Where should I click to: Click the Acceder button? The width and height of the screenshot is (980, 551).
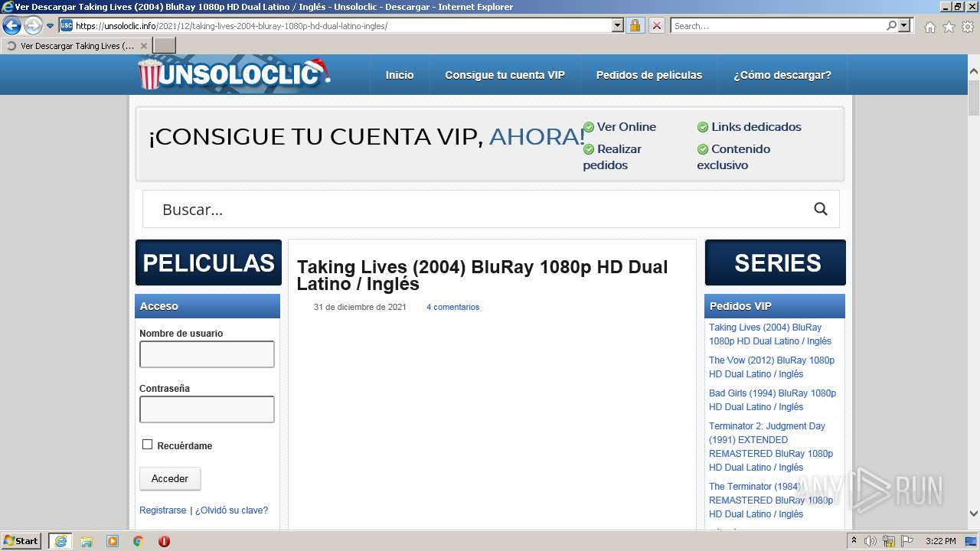point(170,478)
